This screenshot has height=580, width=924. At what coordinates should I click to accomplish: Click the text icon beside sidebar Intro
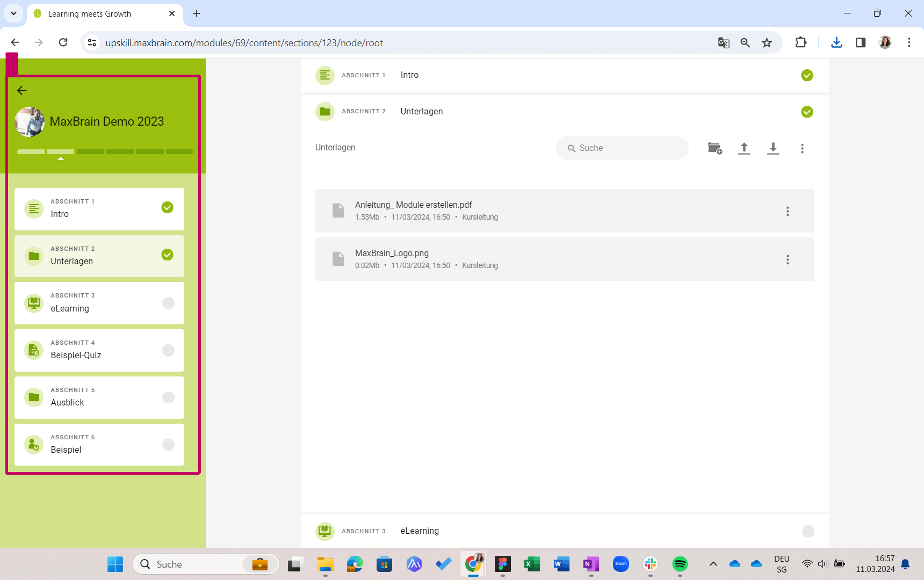pos(34,208)
